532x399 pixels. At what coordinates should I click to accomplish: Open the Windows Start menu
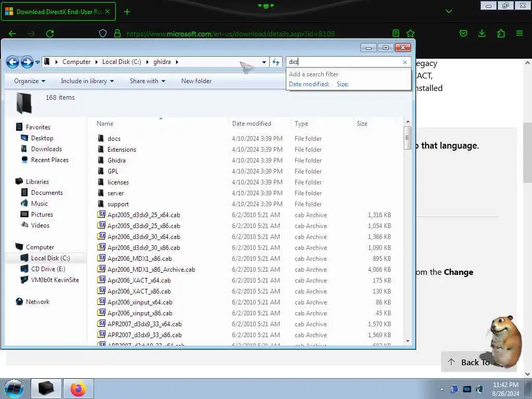(14, 389)
